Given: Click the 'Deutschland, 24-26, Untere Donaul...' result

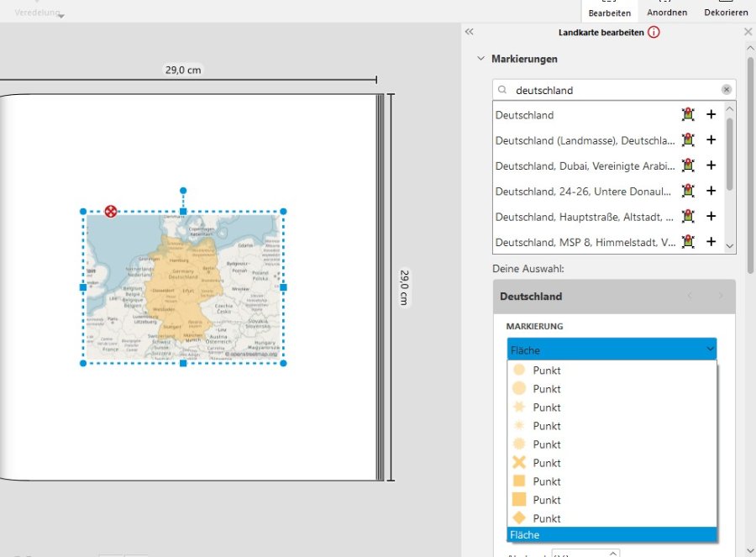Looking at the screenshot, I should pyautogui.click(x=584, y=192).
